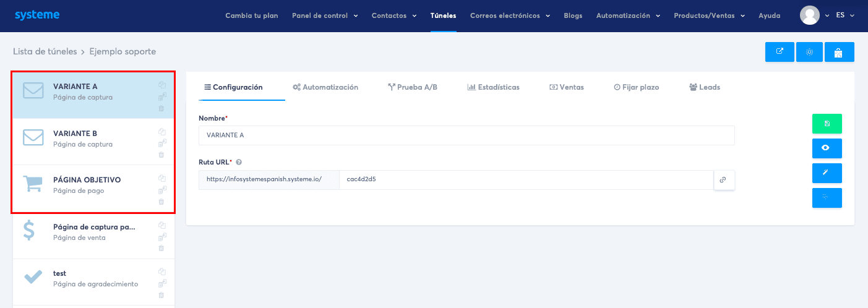Select the test thank-you page step
This screenshot has width=868, height=308.
(x=93, y=282)
